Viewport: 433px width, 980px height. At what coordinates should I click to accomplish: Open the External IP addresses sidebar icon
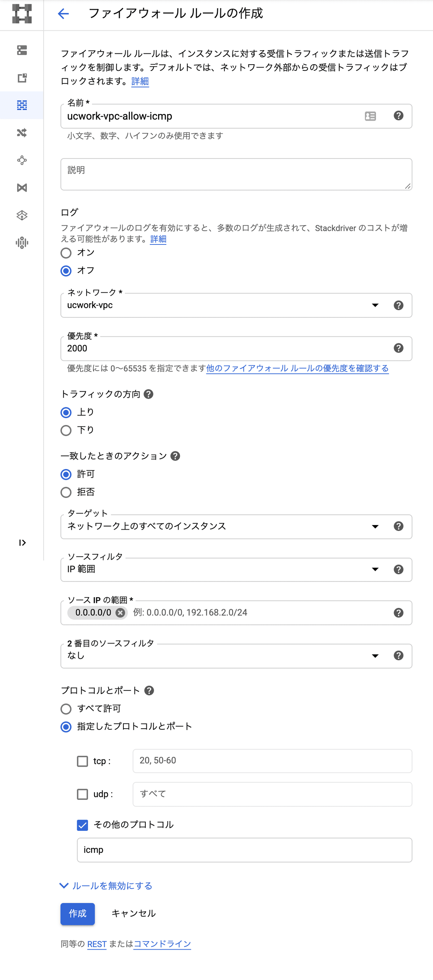pyautogui.click(x=22, y=78)
